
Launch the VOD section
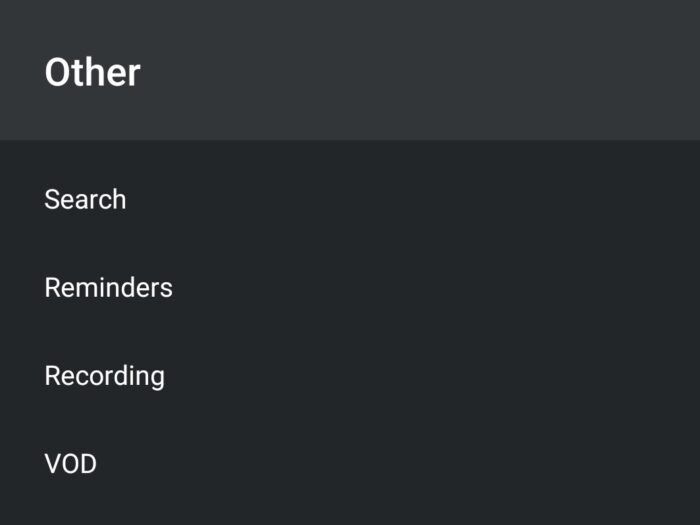(70, 464)
